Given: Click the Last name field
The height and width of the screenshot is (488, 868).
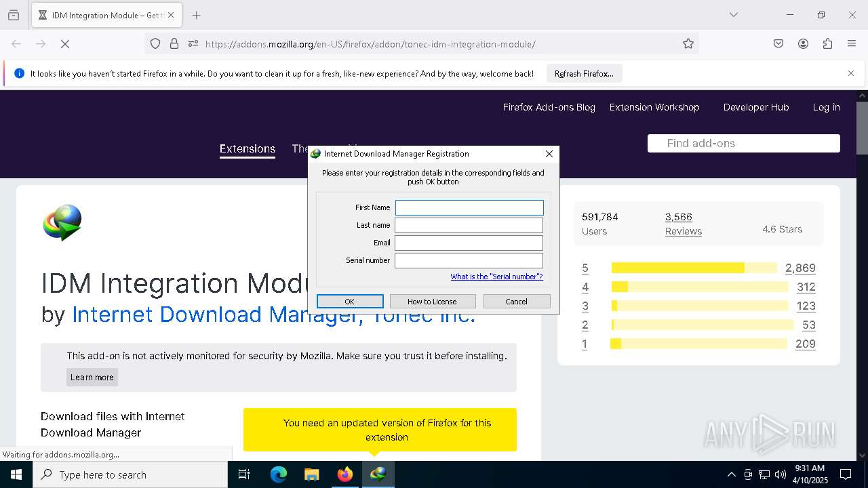Looking at the screenshot, I should click(469, 225).
